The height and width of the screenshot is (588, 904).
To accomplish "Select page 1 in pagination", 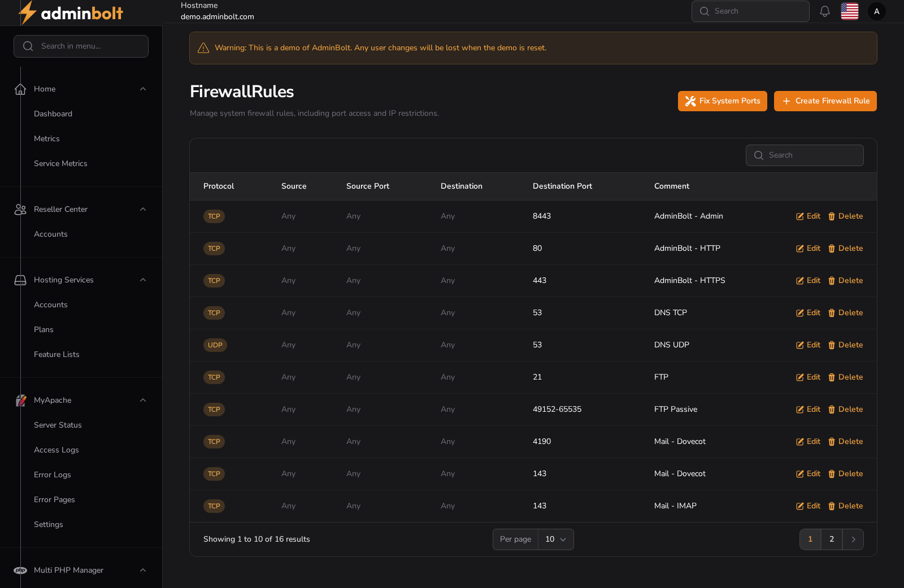I will point(810,539).
